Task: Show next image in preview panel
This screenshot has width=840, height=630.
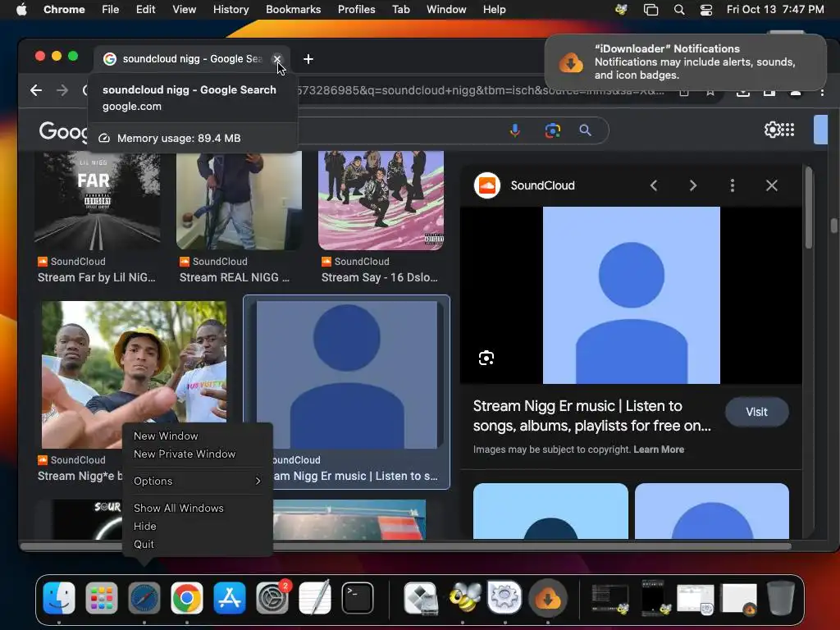Action: pos(692,185)
